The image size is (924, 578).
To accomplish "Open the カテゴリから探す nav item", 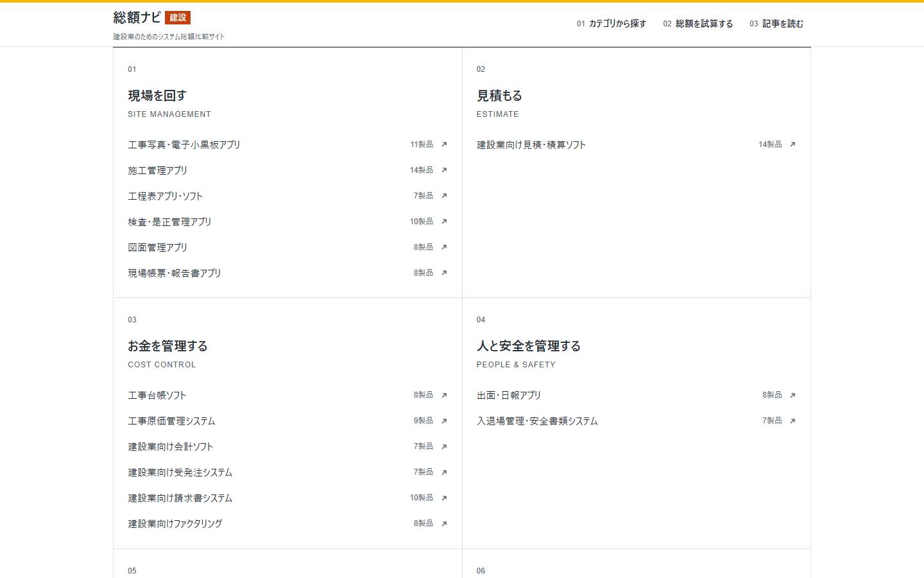I will pyautogui.click(x=611, y=24).
